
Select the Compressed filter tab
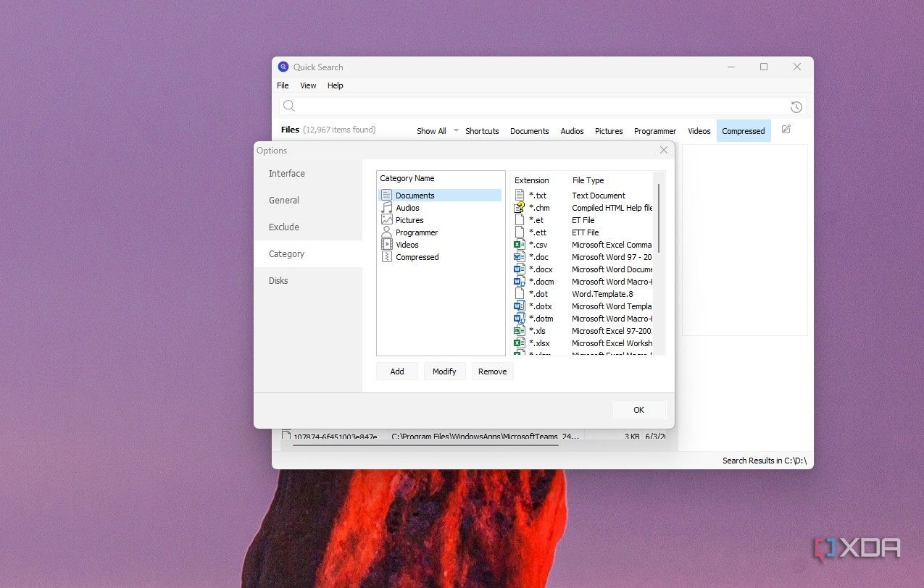point(744,131)
